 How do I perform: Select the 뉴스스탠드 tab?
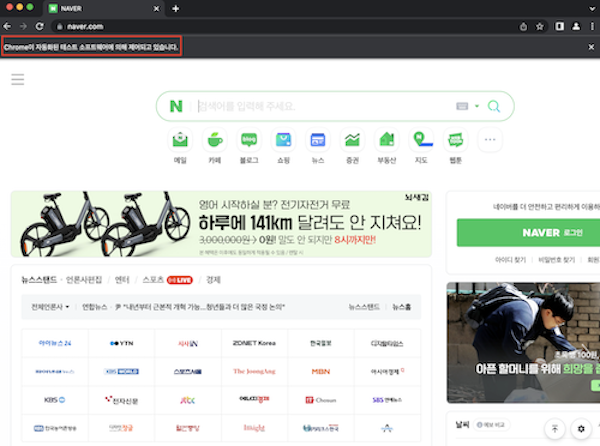pyautogui.click(x=39, y=280)
